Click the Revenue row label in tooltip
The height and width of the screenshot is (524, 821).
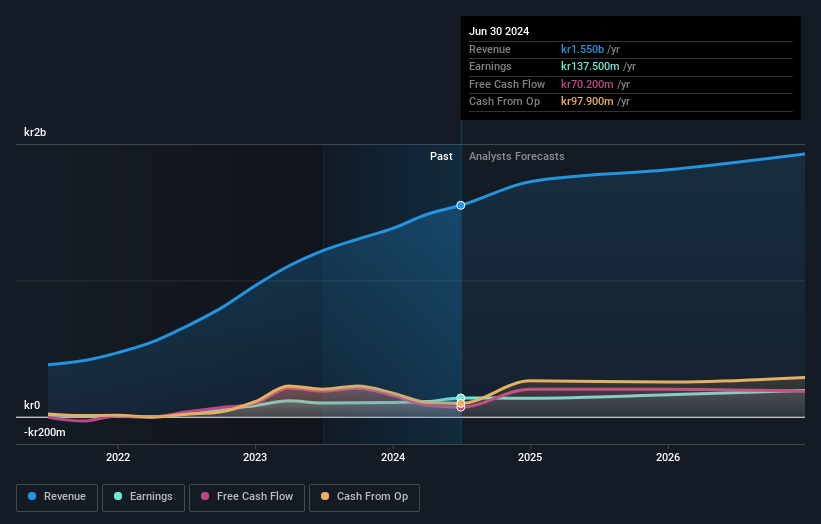pyautogui.click(x=490, y=49)
